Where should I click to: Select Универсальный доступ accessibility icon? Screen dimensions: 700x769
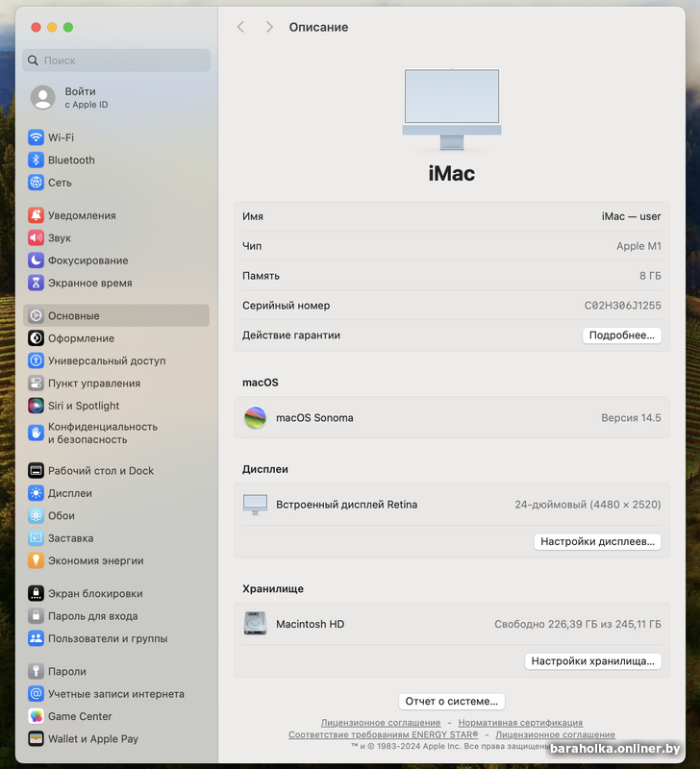tap(36, 361)
